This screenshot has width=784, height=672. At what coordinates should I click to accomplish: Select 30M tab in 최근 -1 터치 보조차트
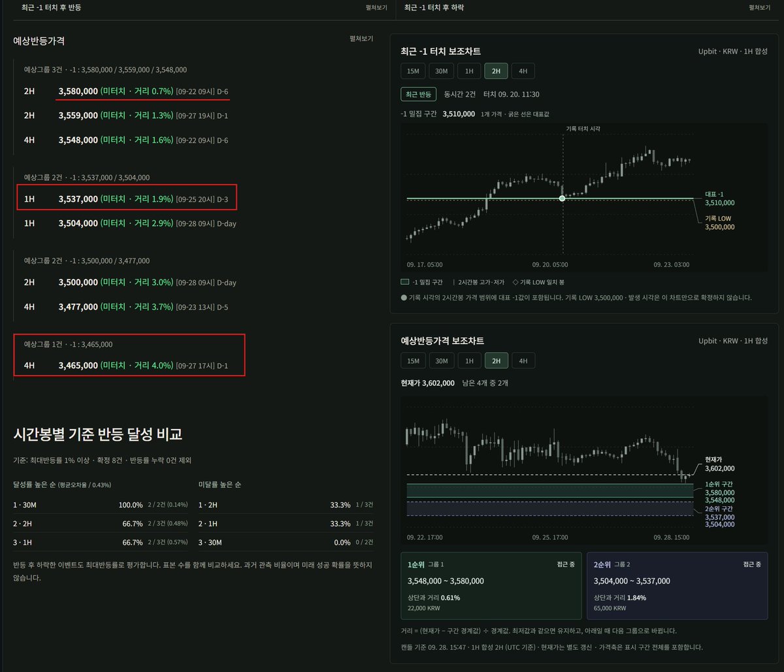[441, 71]
